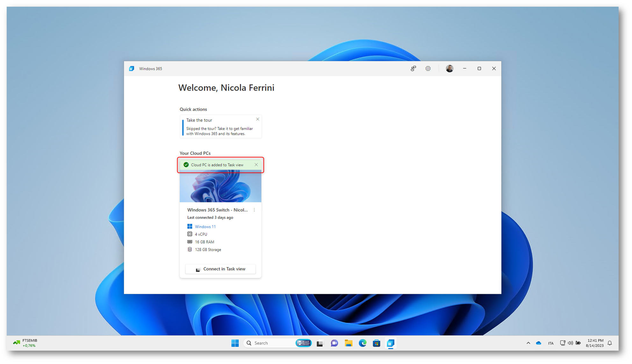Screen dimensions: 632x364
Task: Show hidden system tray icons
Action: (x=528, y=343)
